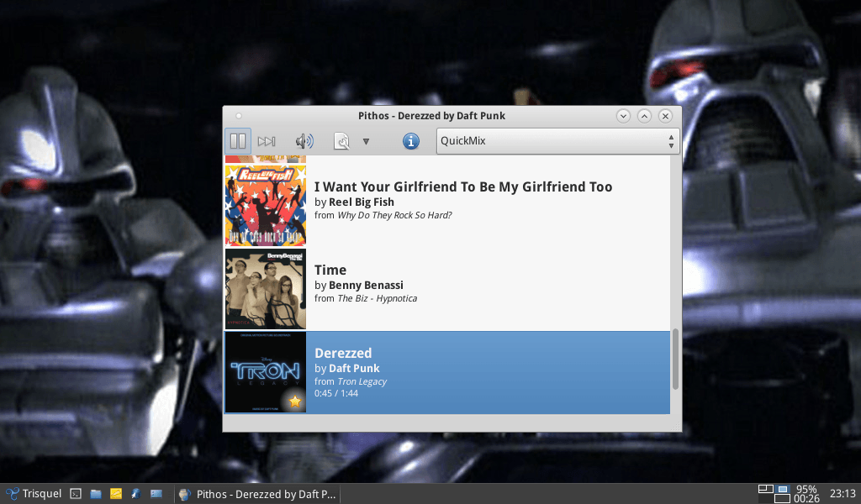The image size is (861, 504).
Task: Open the Trisquel main menu
Action: tap(34, 494)
